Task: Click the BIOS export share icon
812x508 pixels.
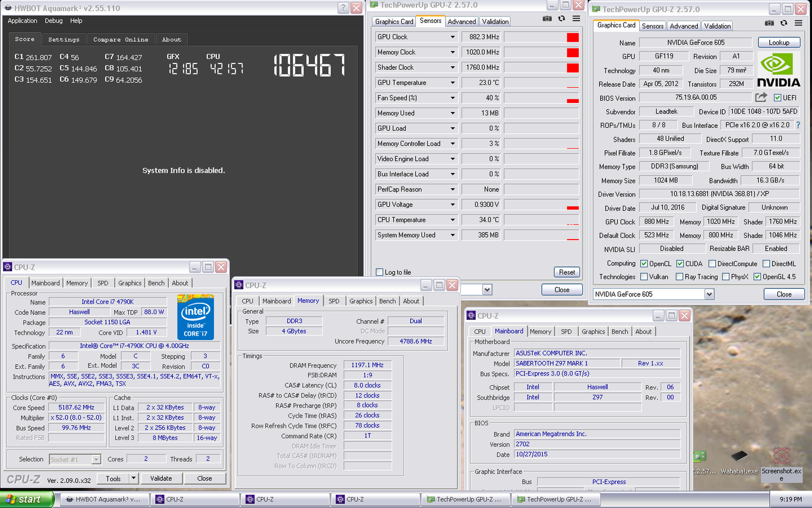Action: pos(761,97)
